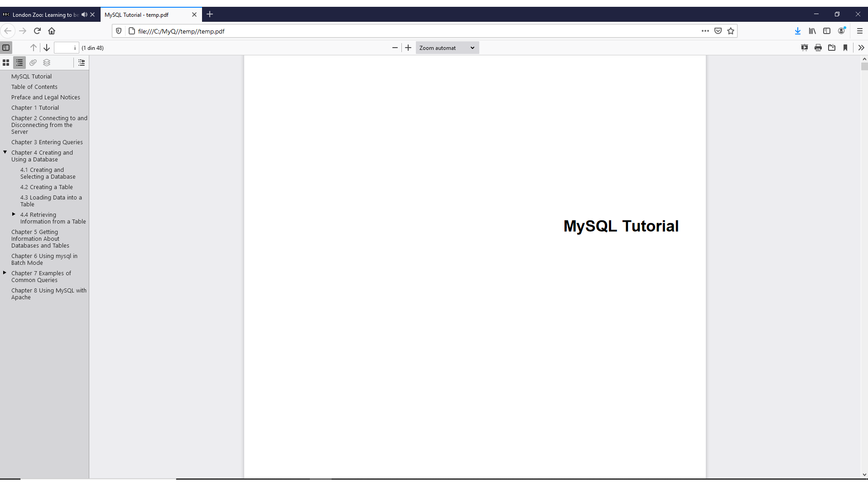Go back in browser history
Viewport: 868px width, 487px height.
[x=8, y=31]
